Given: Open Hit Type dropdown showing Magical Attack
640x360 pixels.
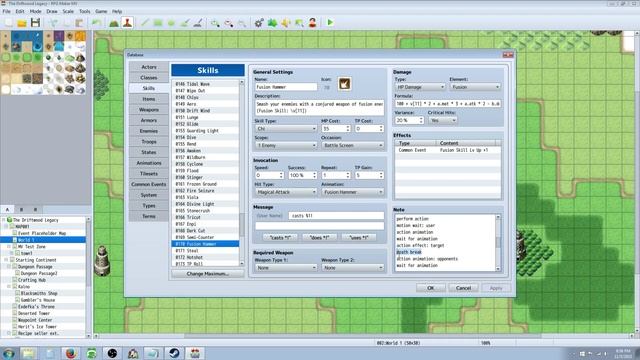Looking at the screenshot, I should 286,192.
